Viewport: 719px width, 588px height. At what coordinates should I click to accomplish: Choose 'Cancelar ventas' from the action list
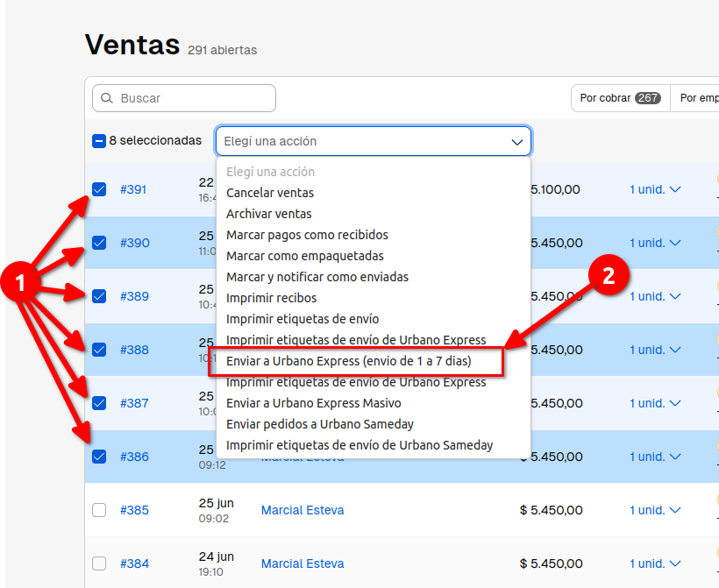[x=270, y=193]
